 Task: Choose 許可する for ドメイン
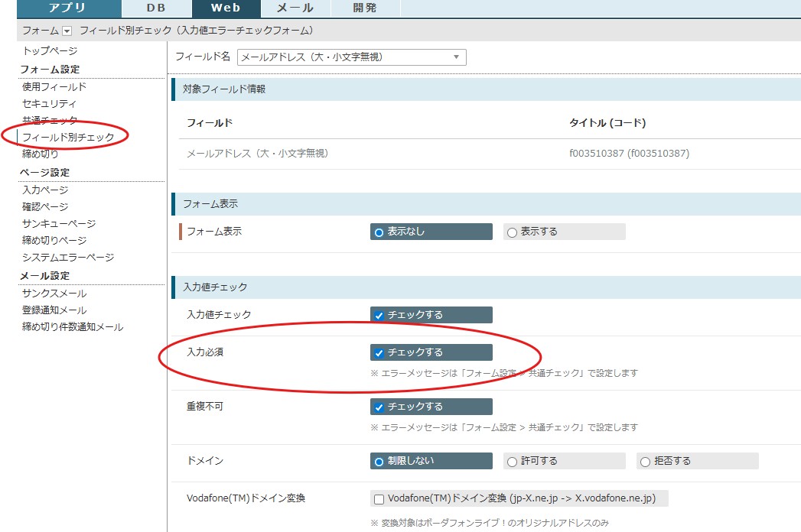(512, 462)
